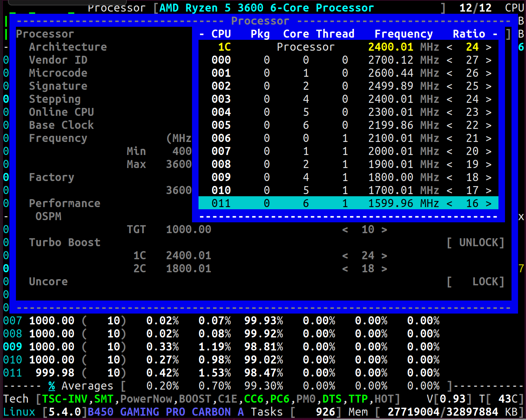Click the PowerNow technology flag
This screenshot has width=526, height=420.
(146, 399)
